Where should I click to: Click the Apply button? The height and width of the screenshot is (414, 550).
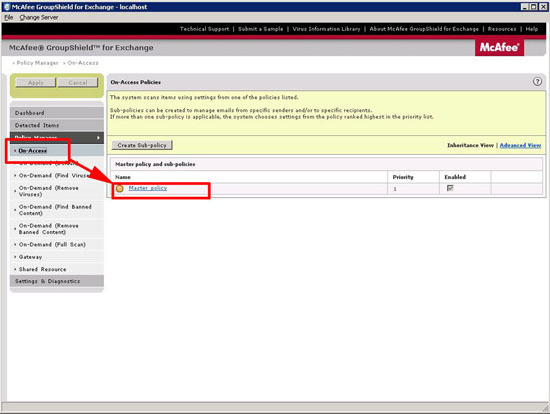click(35, 83)
